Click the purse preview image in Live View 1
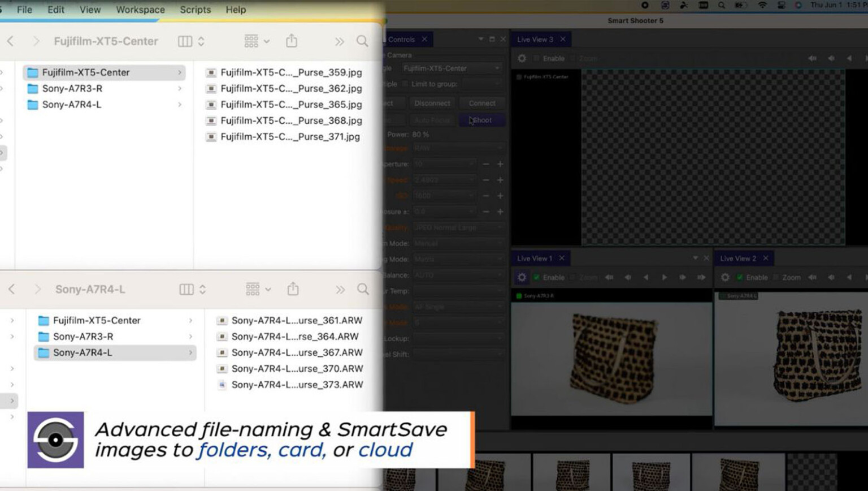Screen dimensions: 868x491 pyautogui.click(x=611, y=359)
